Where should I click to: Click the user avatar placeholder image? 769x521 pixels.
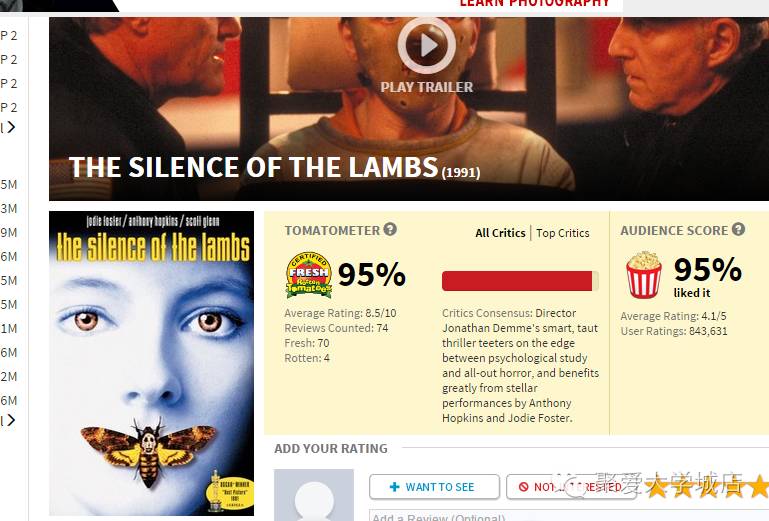tap(314, 495)
